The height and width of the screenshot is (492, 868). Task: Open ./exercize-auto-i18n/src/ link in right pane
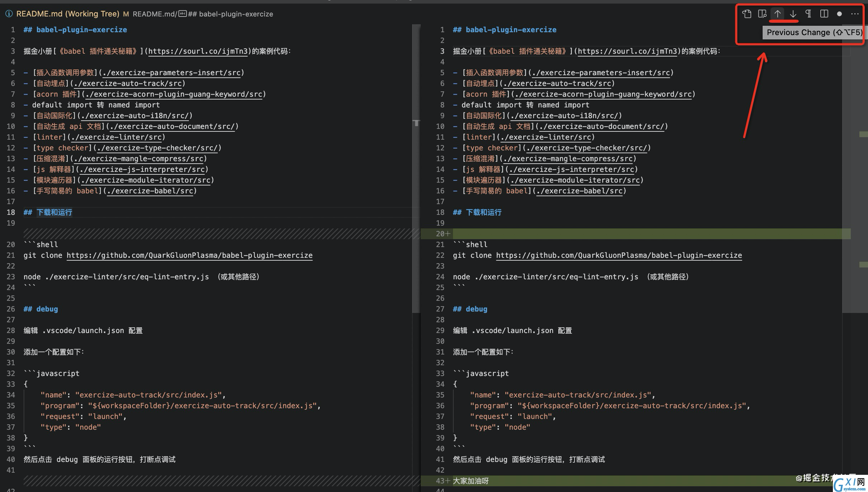565,116
